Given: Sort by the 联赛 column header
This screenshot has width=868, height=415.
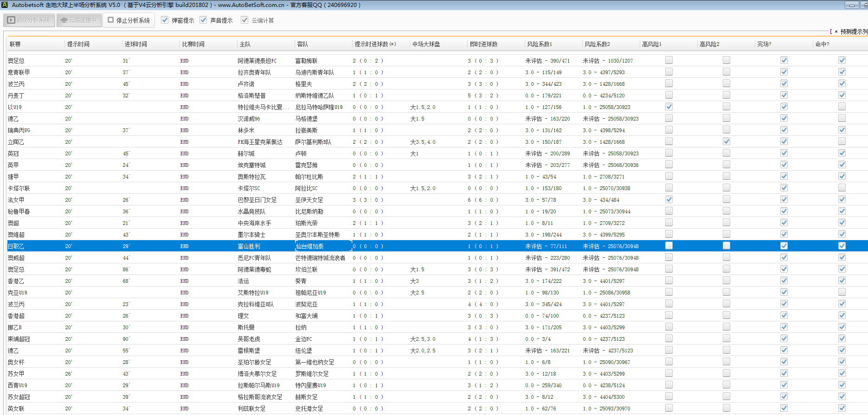Looking at the screenshot, I should (x=15, y=45).
